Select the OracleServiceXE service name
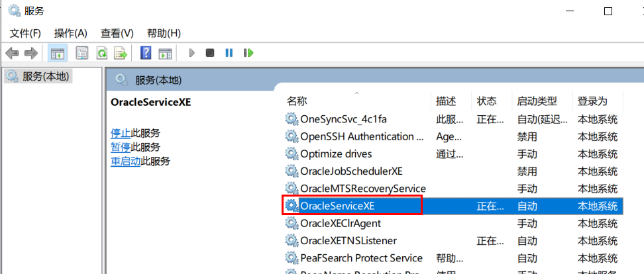Viewport: 644px width, 274px height. tap(337, 206)
